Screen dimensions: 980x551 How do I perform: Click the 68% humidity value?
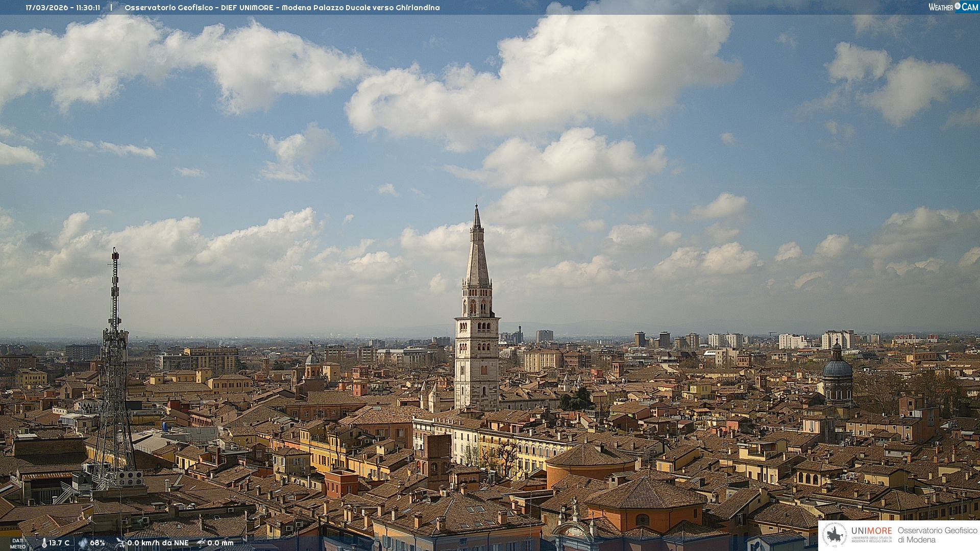[97, 543]
